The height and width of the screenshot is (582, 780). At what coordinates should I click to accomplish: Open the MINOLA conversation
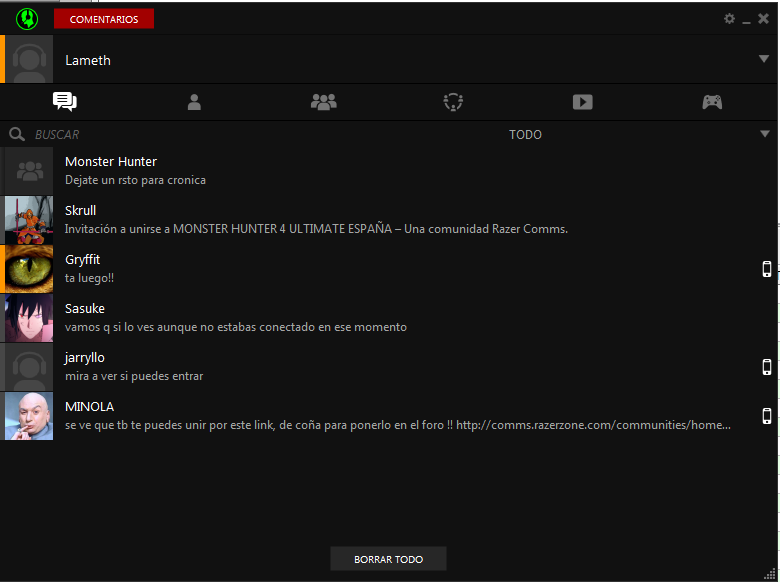tap(388, 416)
